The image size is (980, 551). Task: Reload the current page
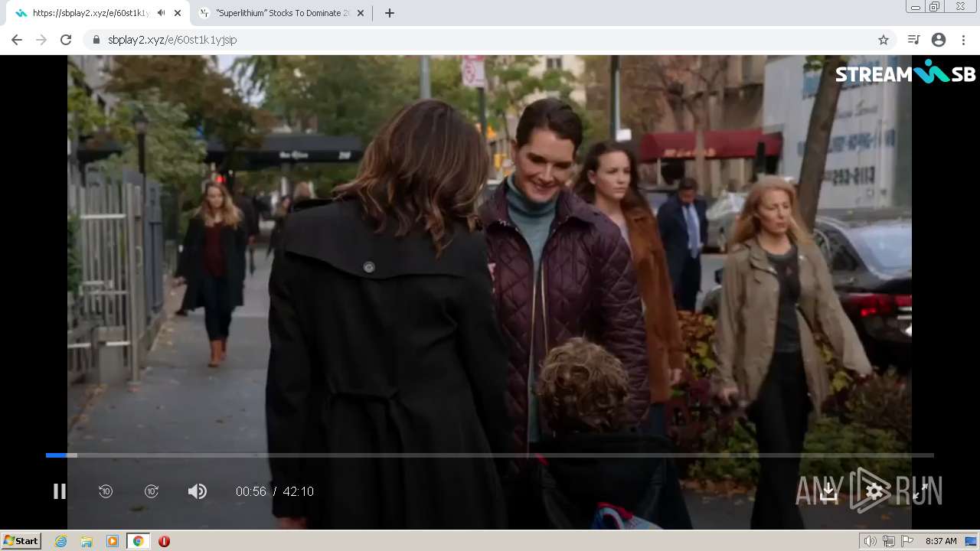[66, 40]
